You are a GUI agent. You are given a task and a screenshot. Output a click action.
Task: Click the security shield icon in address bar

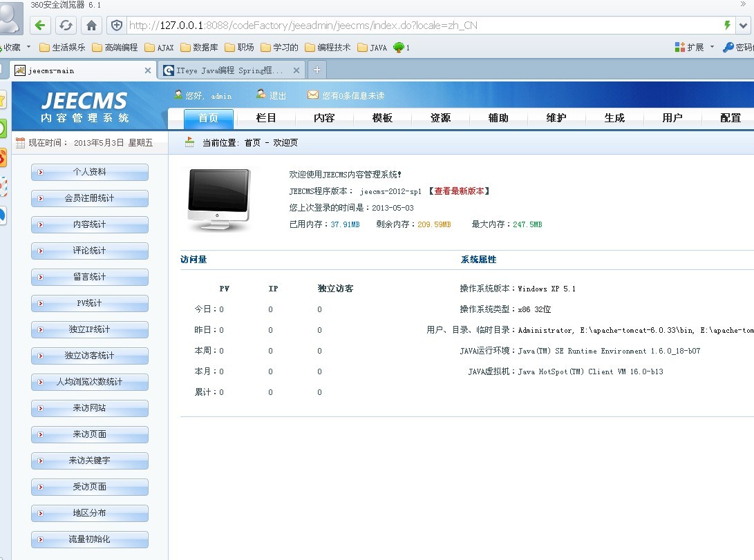click(116, 25)
